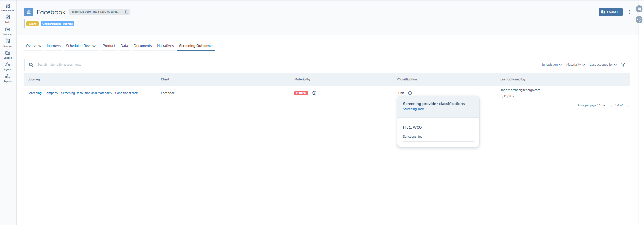Click linda.marchan@fenergo.com text
The height and width of the screenshot is (225, 644).
520,90
